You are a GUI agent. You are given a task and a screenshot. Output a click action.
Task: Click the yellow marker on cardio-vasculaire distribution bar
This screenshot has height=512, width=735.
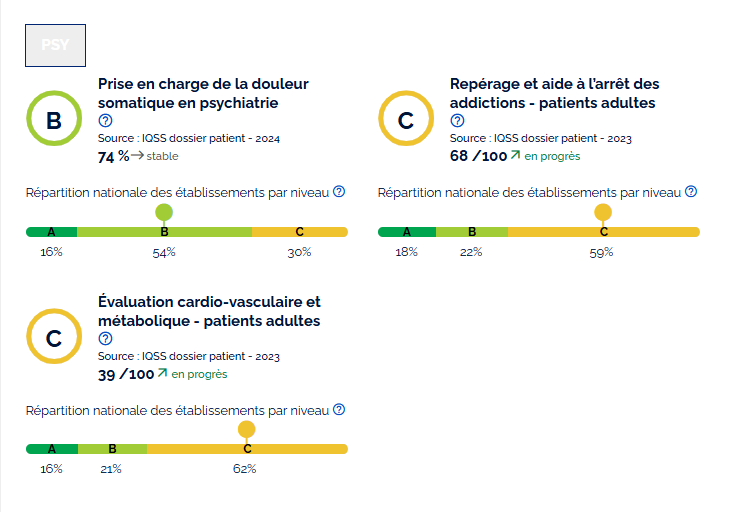[247, 429]
